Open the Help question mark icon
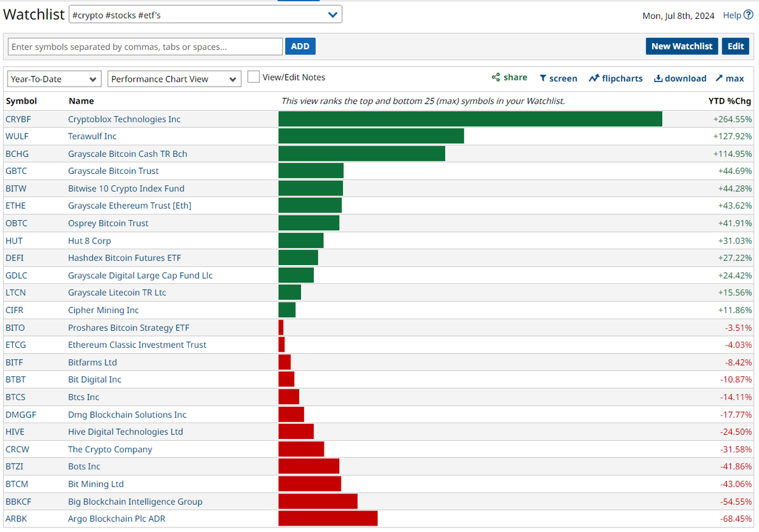This screenshot has height=532, width=759. tap(748, 15)
